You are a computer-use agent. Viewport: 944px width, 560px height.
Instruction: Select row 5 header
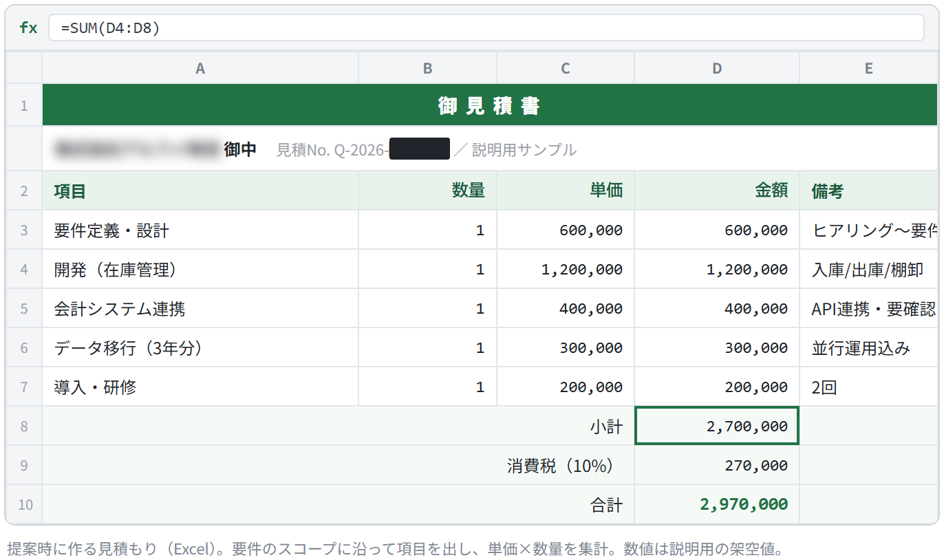tap(24, 308)
